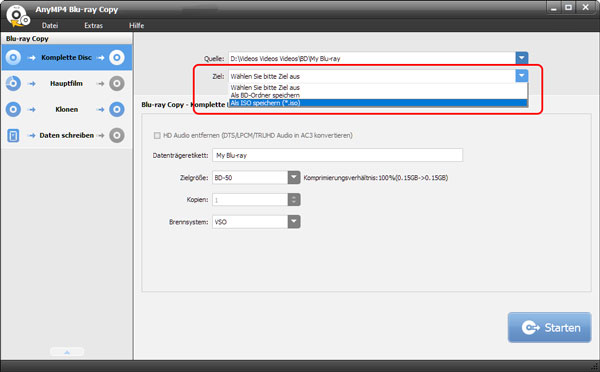
Task: Click the Starten button
Action: (549, 328)
